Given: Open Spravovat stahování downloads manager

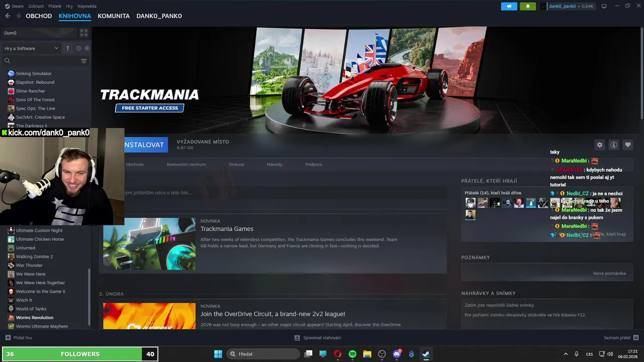Looking at the screenshot, I should pos(317,337).
